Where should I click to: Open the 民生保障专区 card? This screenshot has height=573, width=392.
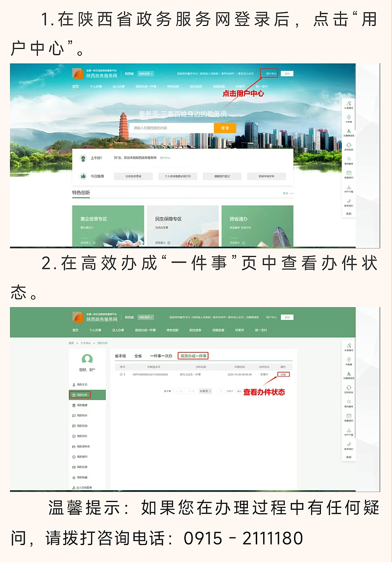(x=183, y=225)
